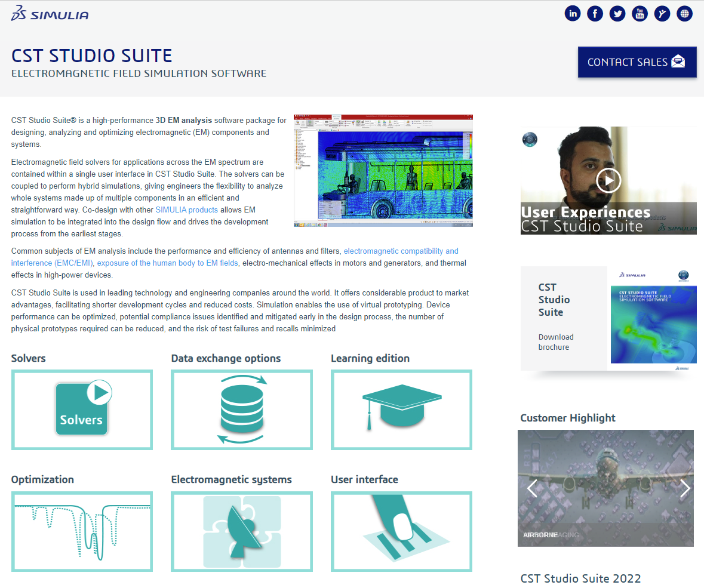Screen dimensions: 704x588
Task: Open the Solvers tile icon
Action: [x=82, y=410]
